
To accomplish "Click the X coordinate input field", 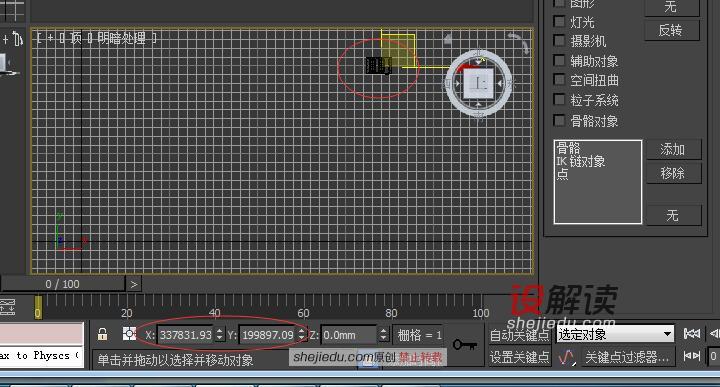I will [x=186, y=335].
